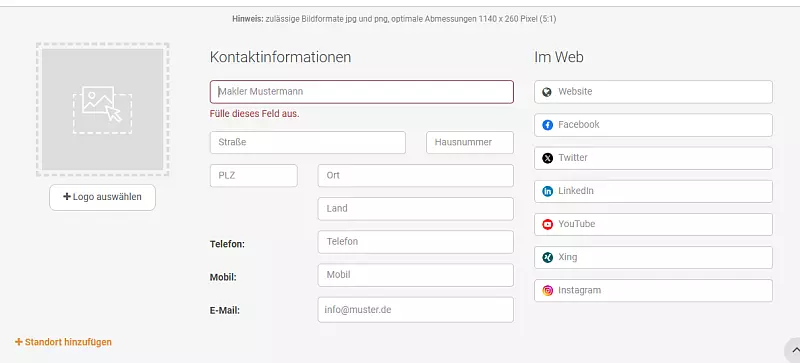Click the Website URL field
800x363 pixels.
point(654,92)
